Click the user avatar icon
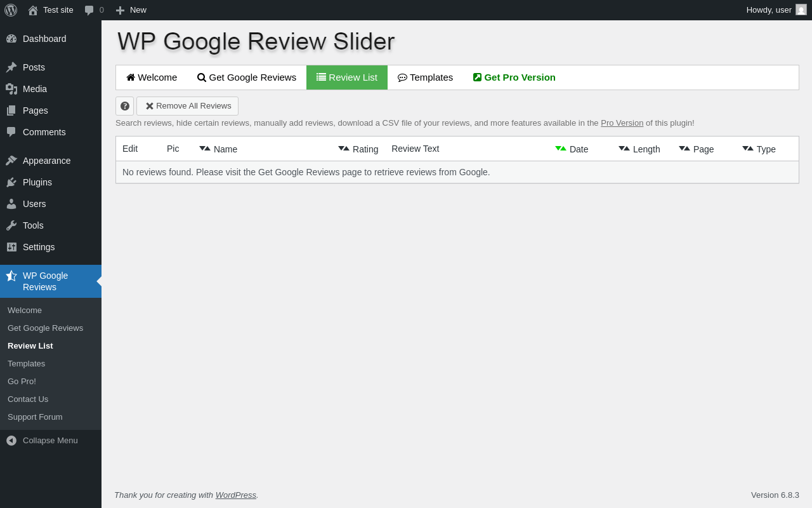 801,10
